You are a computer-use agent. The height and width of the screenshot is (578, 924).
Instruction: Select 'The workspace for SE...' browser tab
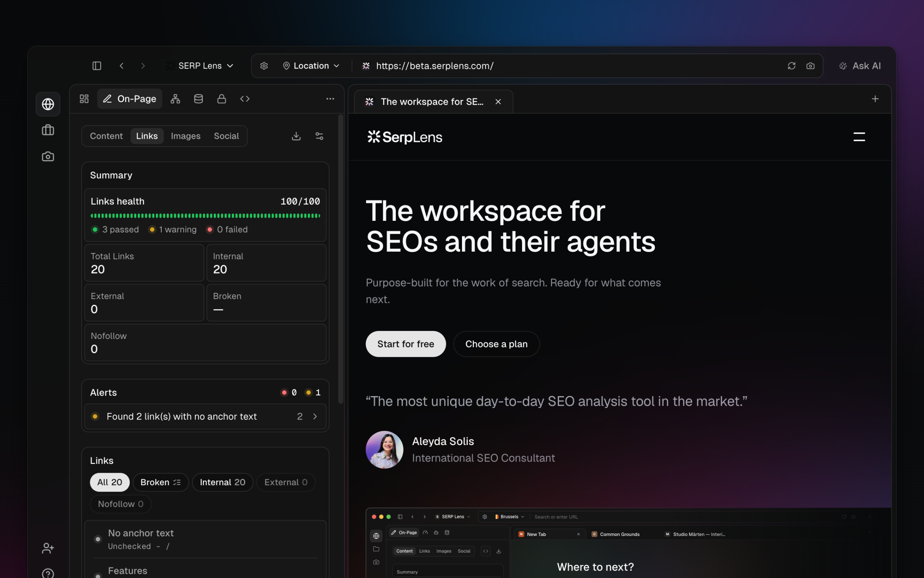tap(434, 102)
